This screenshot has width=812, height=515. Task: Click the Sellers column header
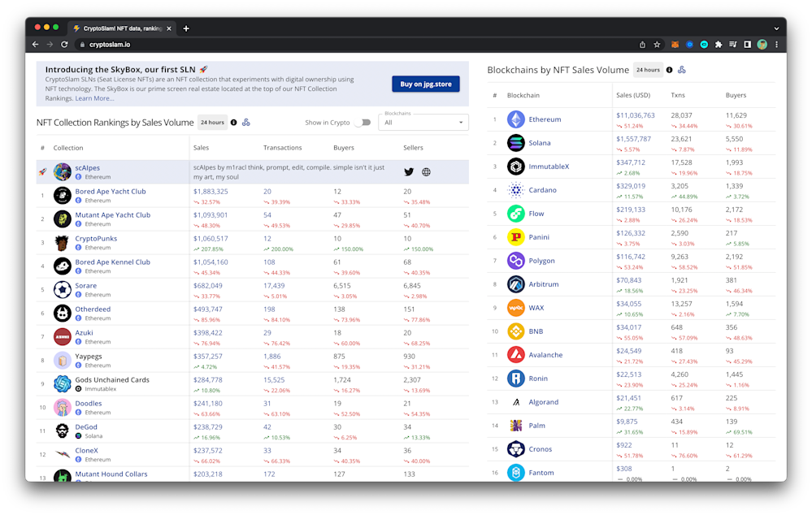coord(413,148)
